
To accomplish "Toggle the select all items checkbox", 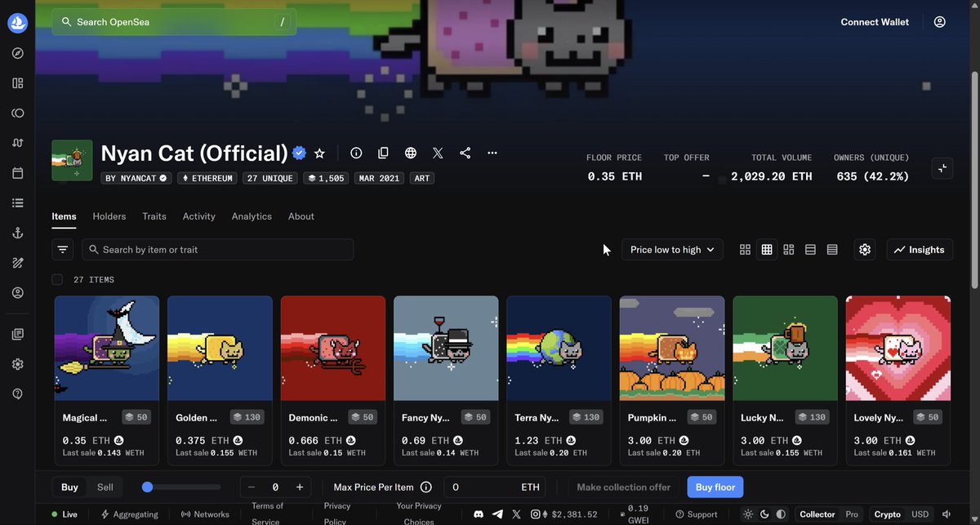I will (x=57, y=280).
